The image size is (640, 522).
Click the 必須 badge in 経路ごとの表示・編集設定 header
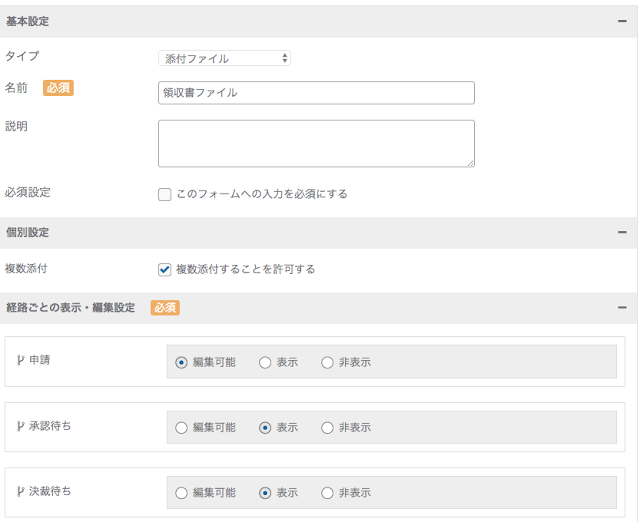coord(165,308)
